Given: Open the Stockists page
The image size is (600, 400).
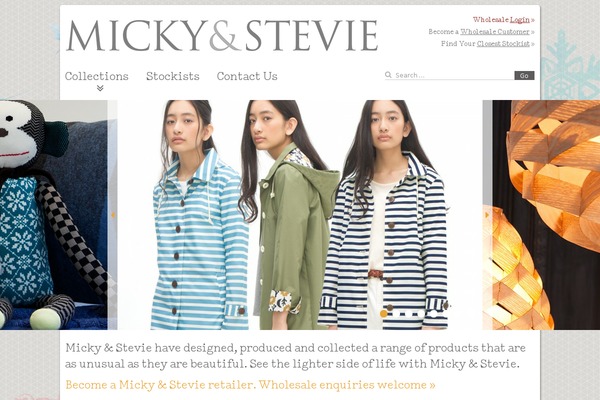Looking at the screenshot, I should [x=173, y=76].
